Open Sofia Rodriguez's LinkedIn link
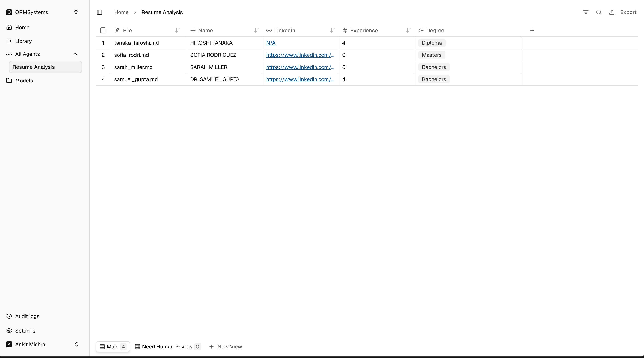 (300, 55)
